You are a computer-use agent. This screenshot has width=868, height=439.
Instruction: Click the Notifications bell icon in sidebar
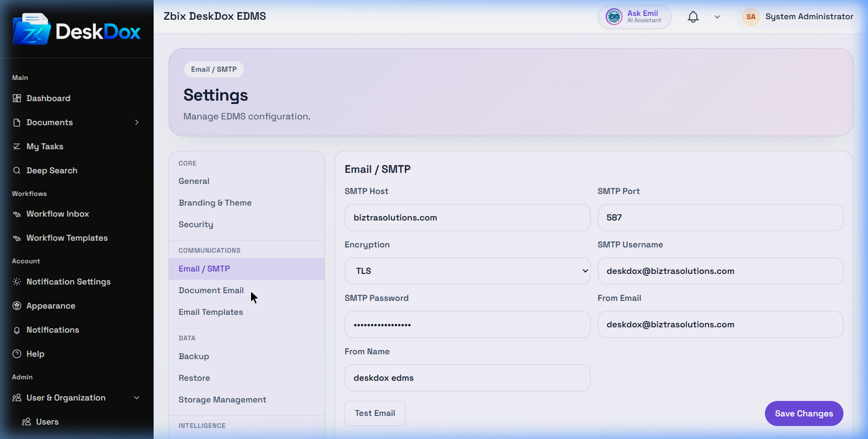17,330
